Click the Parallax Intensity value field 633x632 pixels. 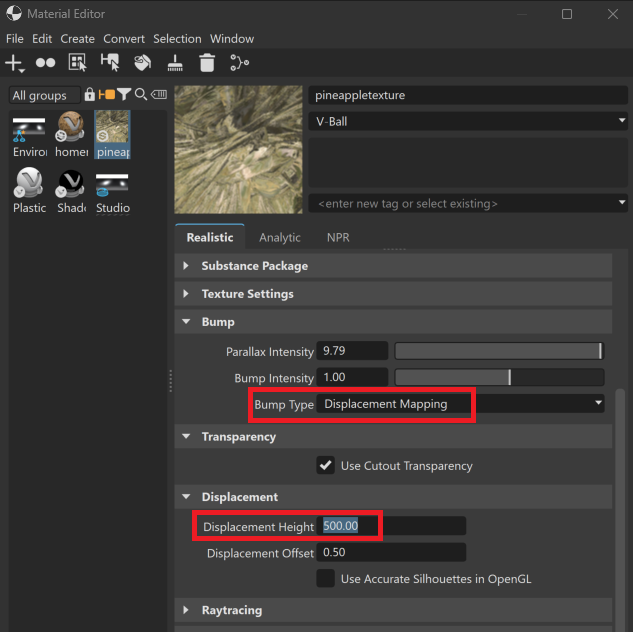pyautogui.click(x=352, y=351)
